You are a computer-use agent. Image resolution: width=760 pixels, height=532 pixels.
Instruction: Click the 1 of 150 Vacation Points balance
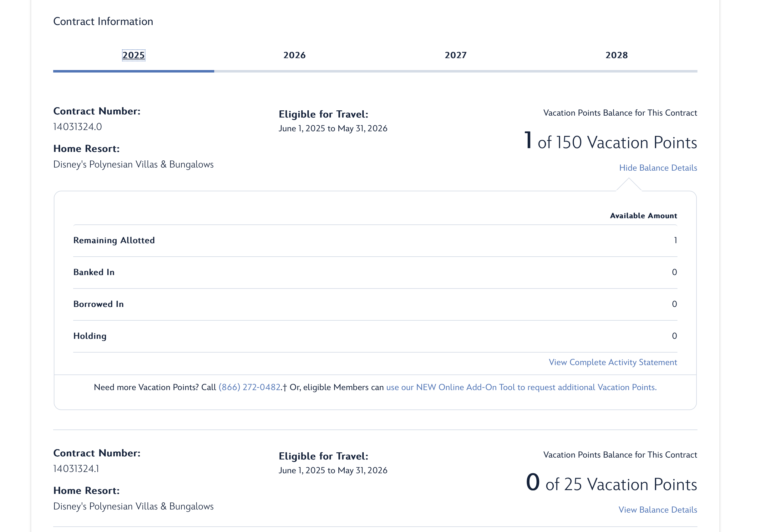point(611,142)
